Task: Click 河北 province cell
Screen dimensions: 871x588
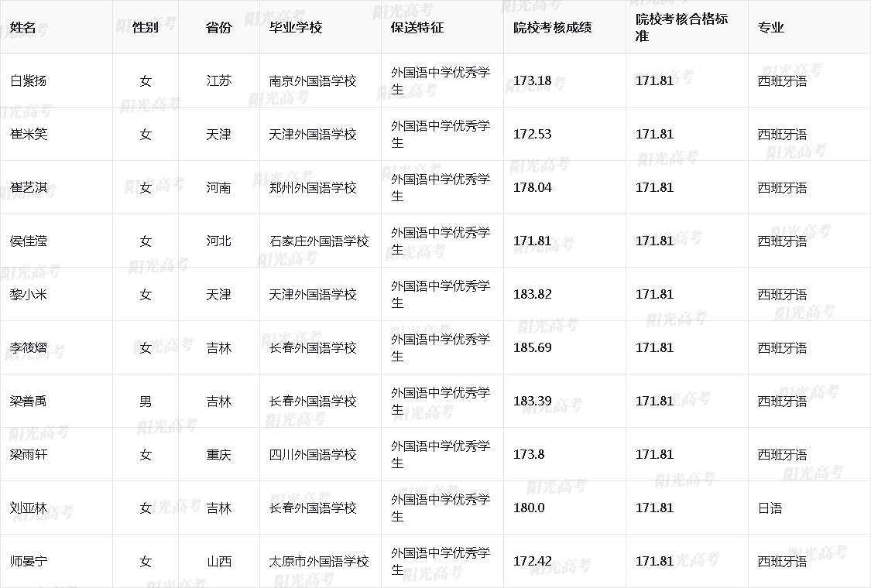Action: pos(219,241)
